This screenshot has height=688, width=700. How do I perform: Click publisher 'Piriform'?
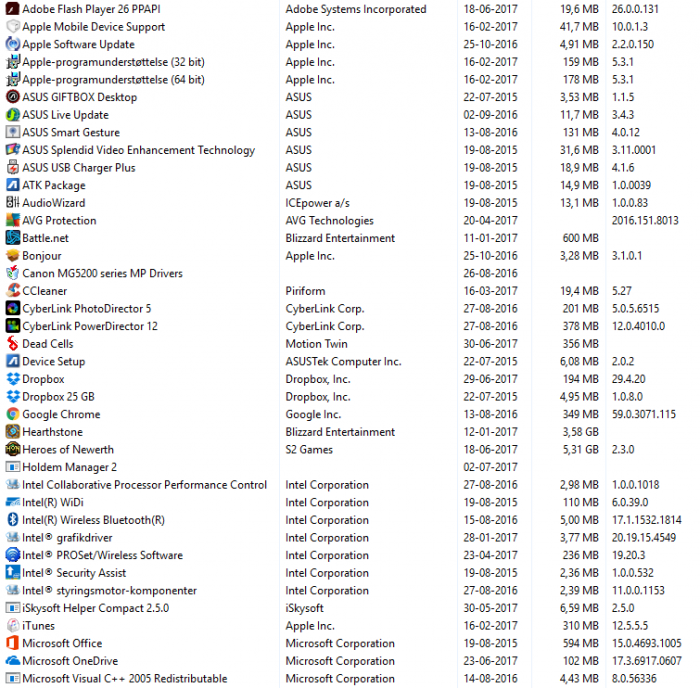pyautogui.click(x=305, y=291)
